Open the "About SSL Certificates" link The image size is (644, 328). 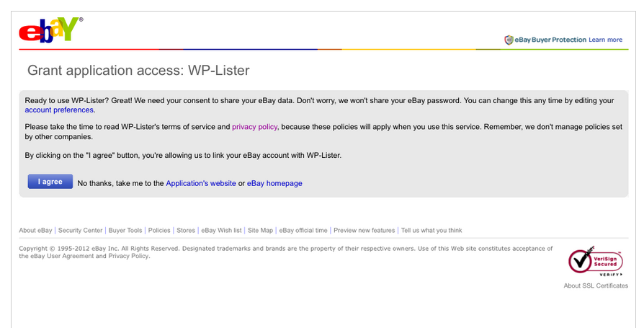596,285
